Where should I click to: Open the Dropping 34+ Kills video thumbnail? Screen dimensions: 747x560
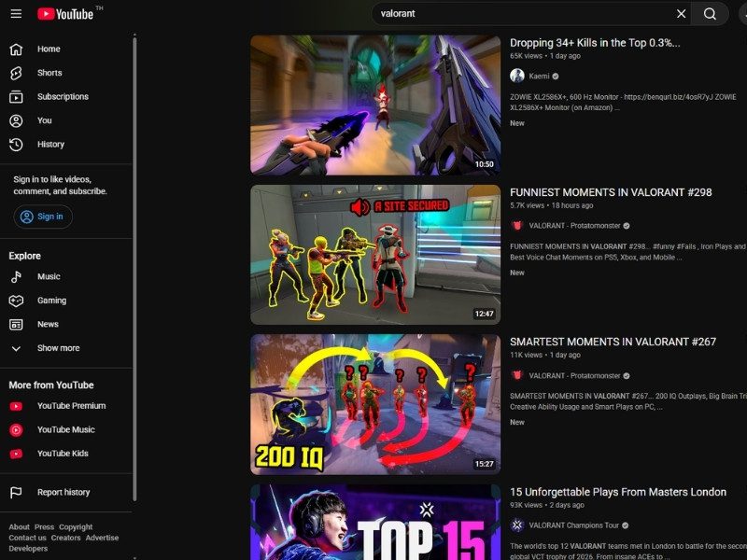[375, 105]
